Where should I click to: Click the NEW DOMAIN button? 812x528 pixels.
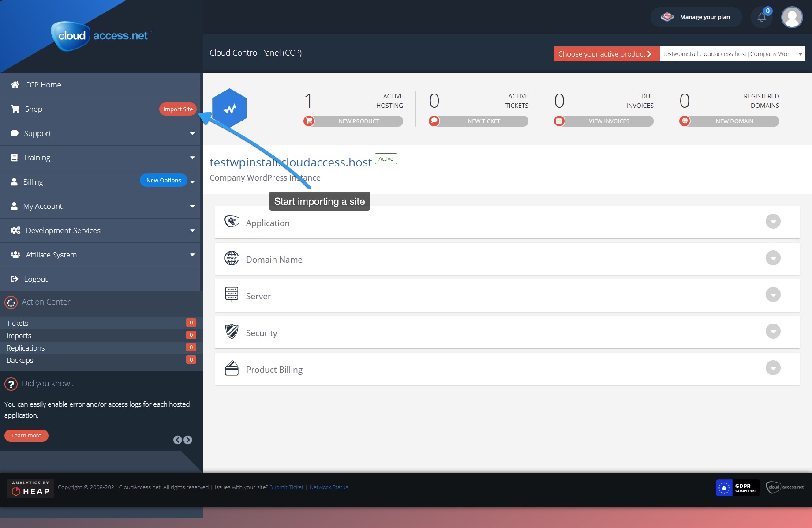tap(734, 121)
